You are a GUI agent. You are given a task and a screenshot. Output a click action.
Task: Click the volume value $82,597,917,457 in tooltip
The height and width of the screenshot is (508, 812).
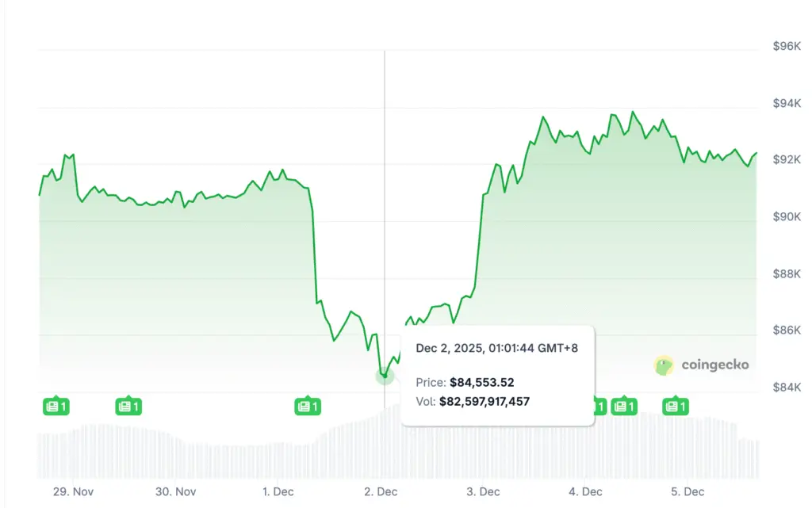tap(484, 402)
